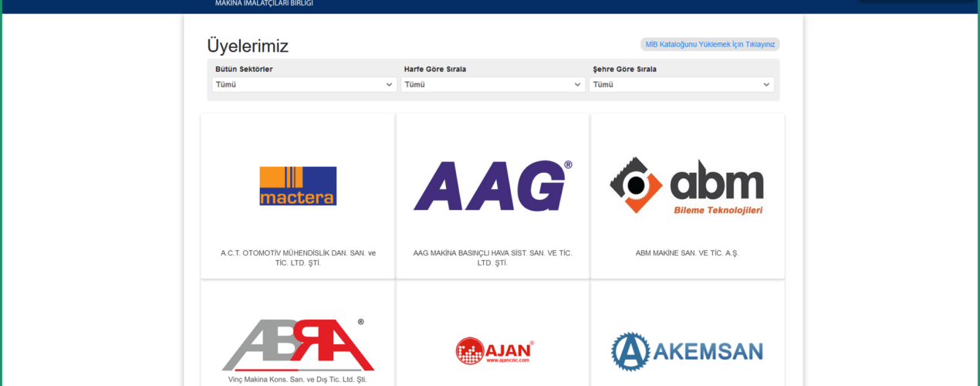This screenshot has width=980, height=386.
Task: Click the MİB Kataloğunu Yüklemek İçin Tıklayınız link
Action: tap(710, 45)
